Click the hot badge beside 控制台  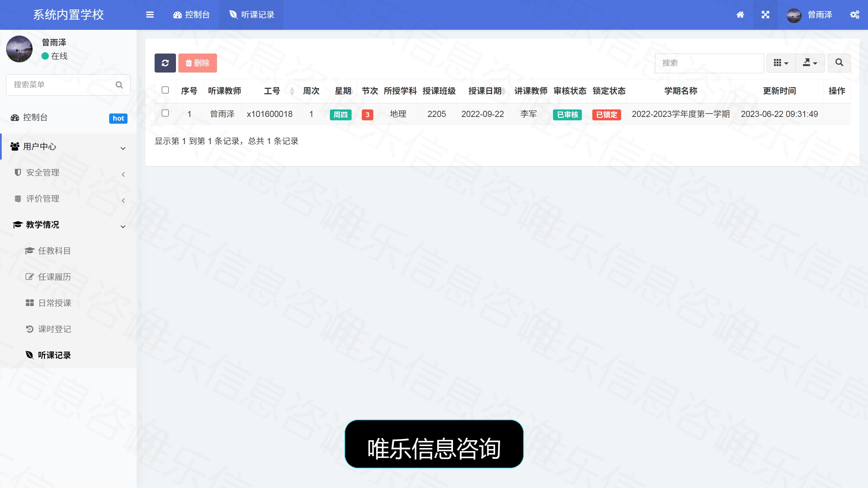click(118, 118)
